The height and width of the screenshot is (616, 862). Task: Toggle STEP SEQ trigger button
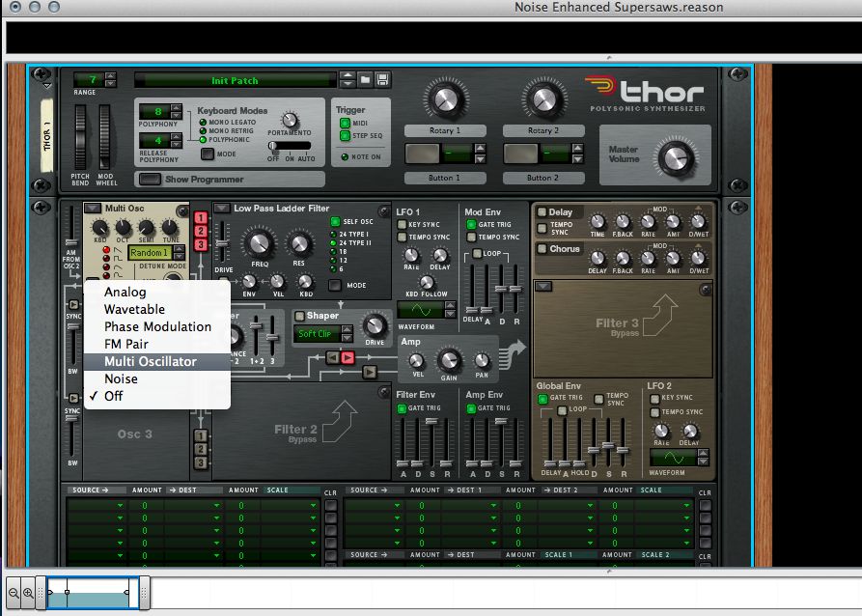345,136
